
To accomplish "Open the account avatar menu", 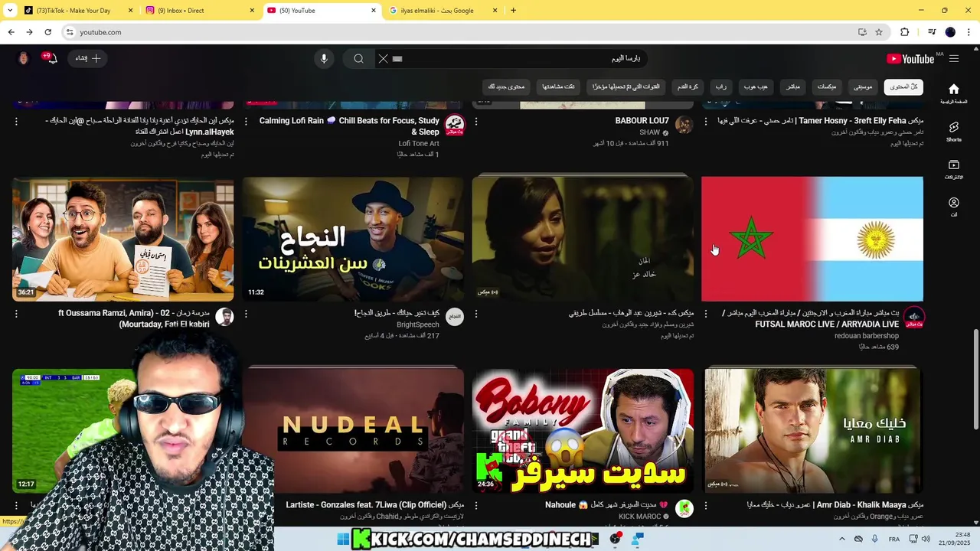I will coord(24,58).
